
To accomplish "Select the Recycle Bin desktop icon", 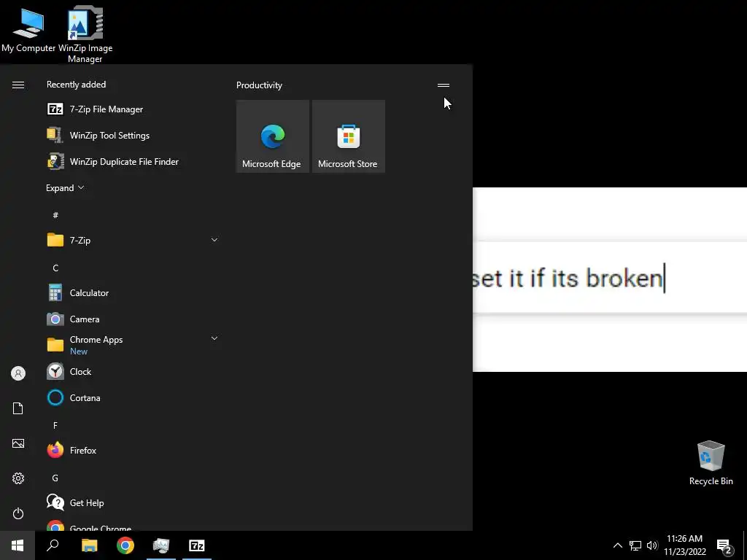I will pos(711,463).
